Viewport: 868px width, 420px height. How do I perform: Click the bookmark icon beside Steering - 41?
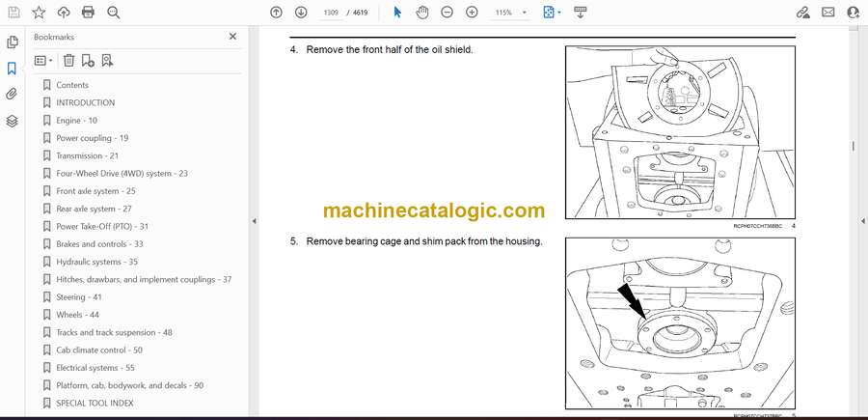tap(47, 297)
